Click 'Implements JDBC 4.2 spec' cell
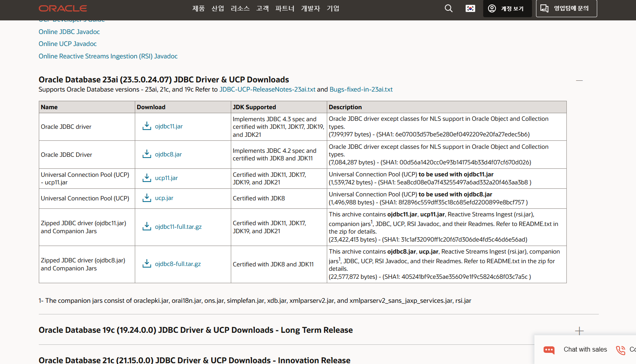 click(x=279, y=154)
